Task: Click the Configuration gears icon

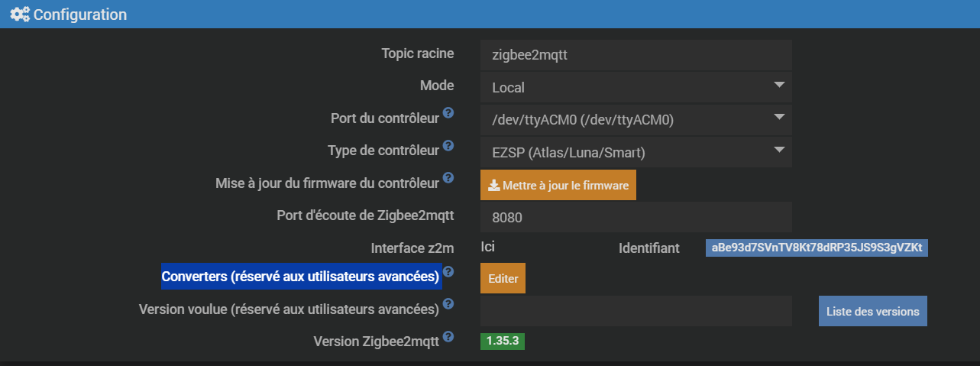Action: click(x=19, y=14)
